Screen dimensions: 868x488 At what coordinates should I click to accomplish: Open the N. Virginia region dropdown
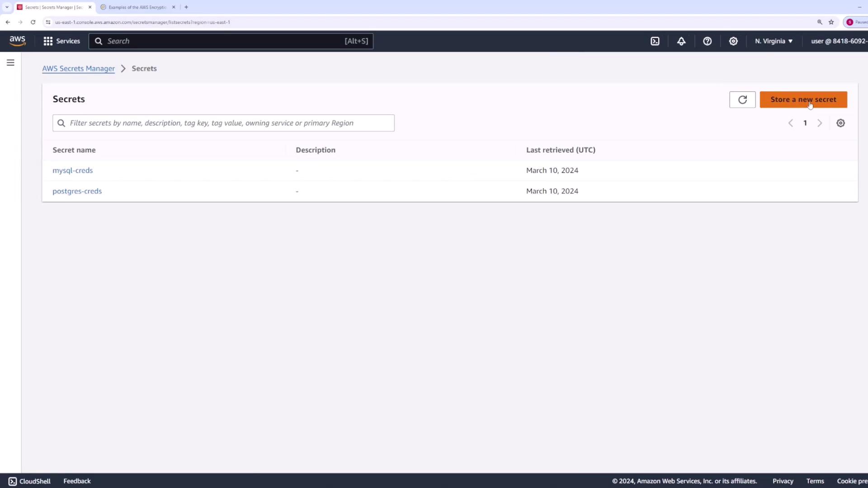(x=774, y=41)
